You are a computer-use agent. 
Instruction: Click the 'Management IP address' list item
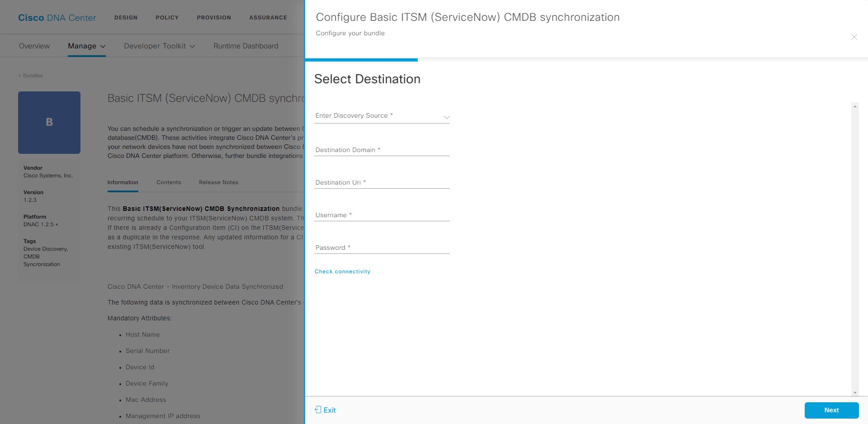(163, 416)
